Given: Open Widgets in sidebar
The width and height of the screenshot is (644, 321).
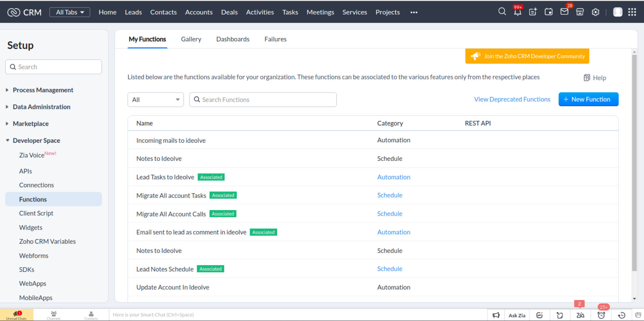Looking at the screenshot, I should click(x=31, y=227).
